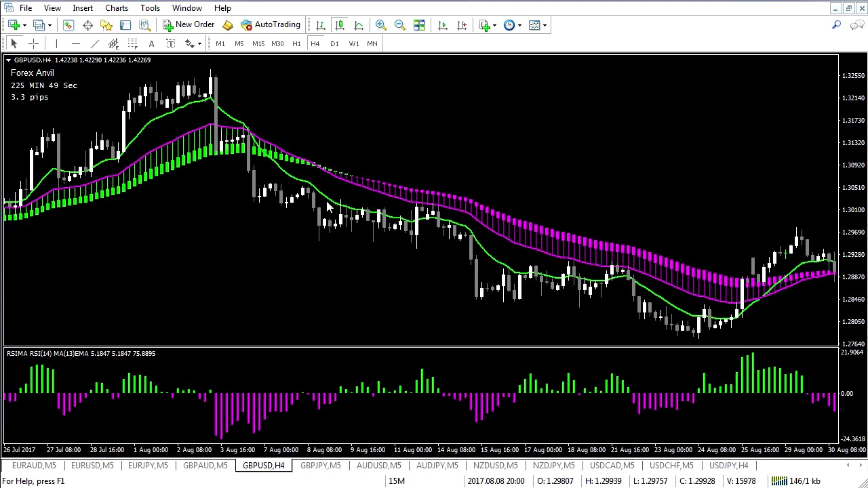868x488 pixels.
Task: Select the Trendline tool
Action: pyautogui.click(x=94, y=44)
